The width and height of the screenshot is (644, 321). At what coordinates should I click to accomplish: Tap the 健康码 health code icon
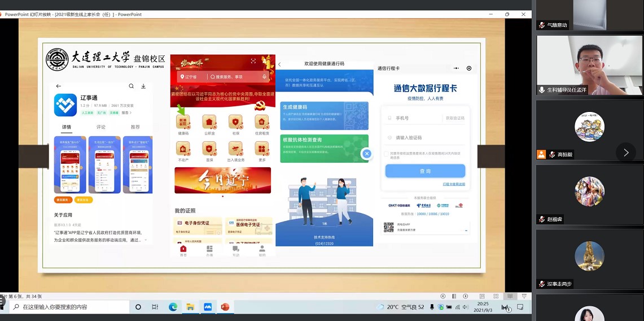tap(183, 123)
